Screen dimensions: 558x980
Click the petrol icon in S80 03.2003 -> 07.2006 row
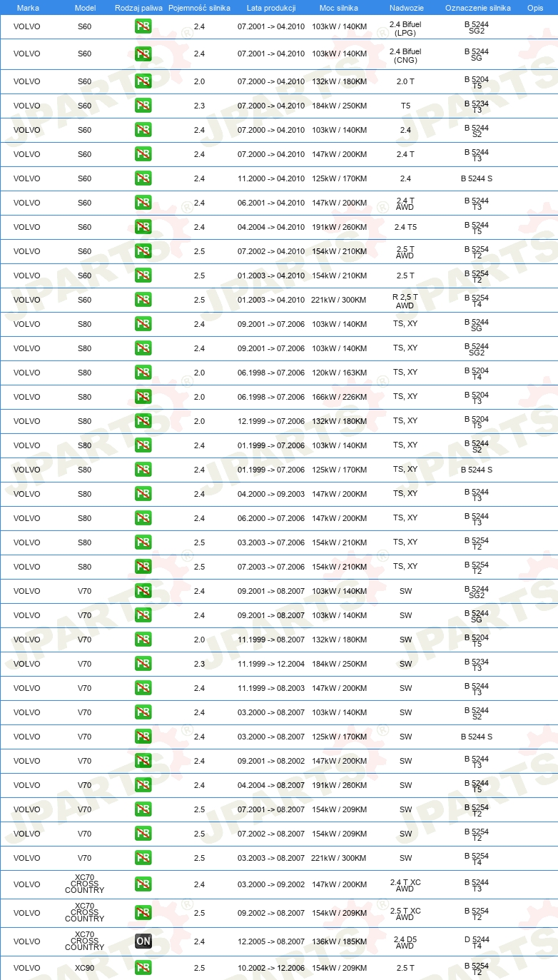[143, 542]
